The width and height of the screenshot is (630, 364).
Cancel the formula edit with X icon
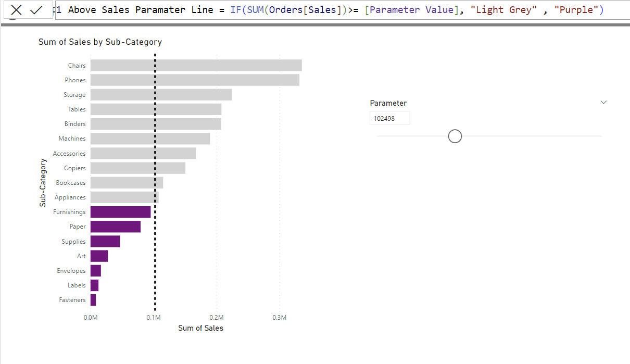[x=16, y=10]
